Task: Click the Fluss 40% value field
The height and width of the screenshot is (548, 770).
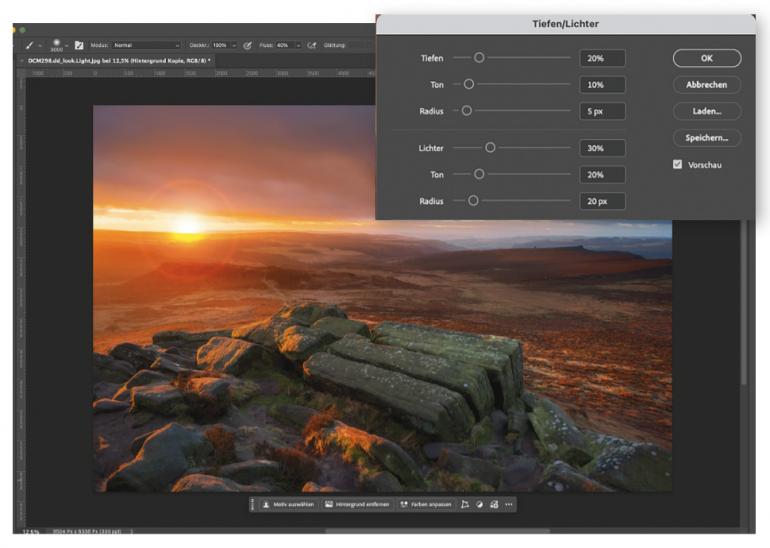Action: pyautogui.click(x=283, y=45)
